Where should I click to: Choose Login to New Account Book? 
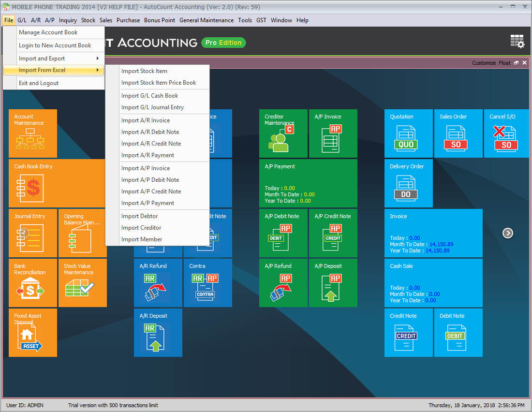click(54, 45)
